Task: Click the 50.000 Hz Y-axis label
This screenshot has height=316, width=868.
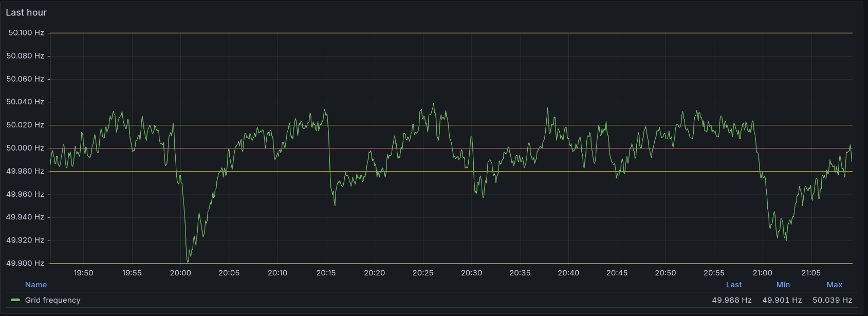Action: pyautogui.click(x=25, y=148)
